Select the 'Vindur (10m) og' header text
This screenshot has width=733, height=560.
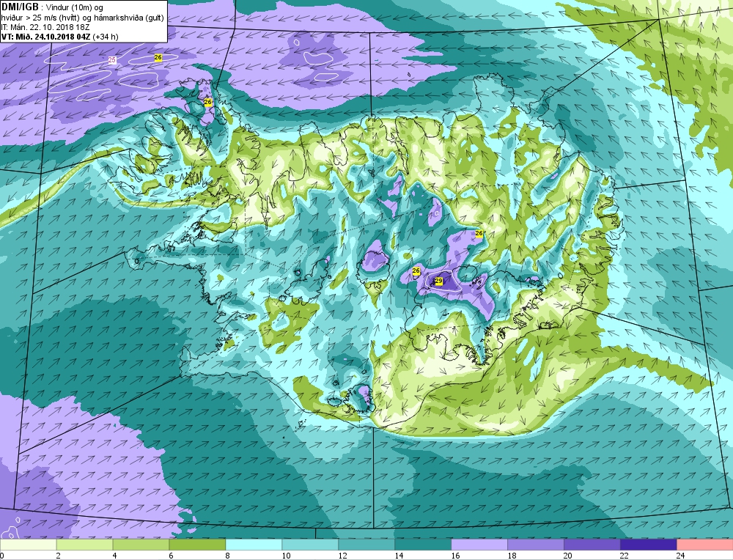(75, 7)
